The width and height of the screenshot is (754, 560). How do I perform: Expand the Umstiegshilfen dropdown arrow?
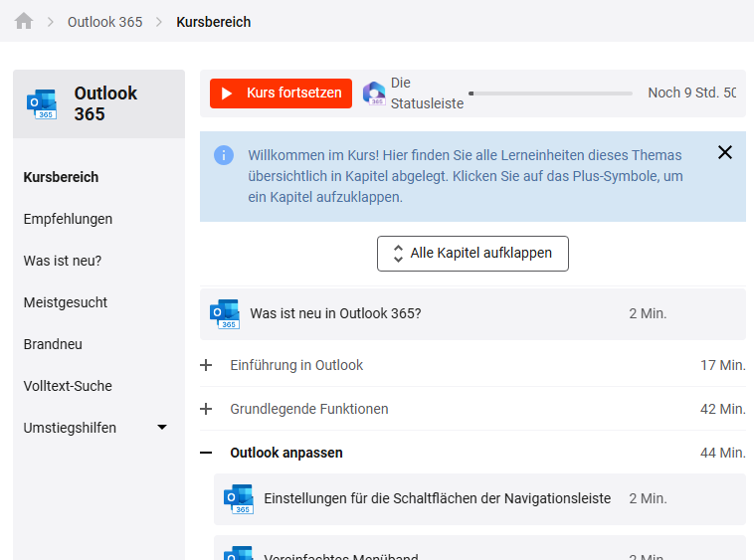coord(162,427)
